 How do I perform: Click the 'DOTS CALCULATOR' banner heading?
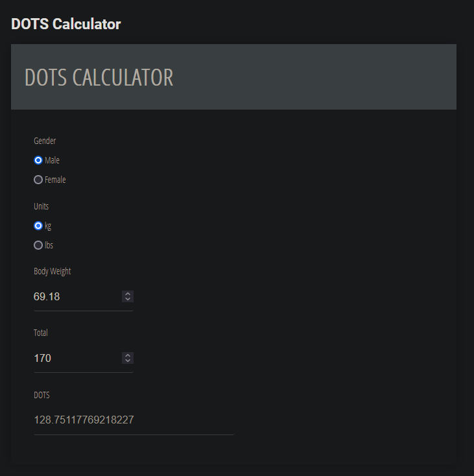click(99, 77)
